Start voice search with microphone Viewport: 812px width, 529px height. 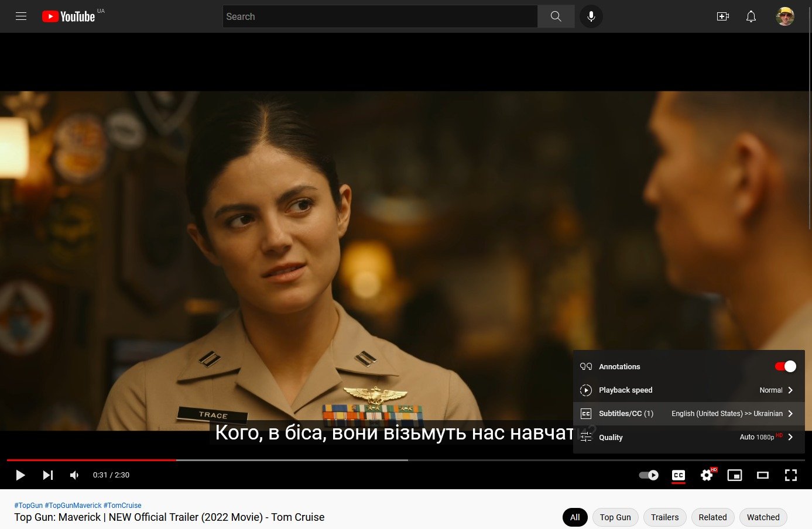click(x=591, y=16)
